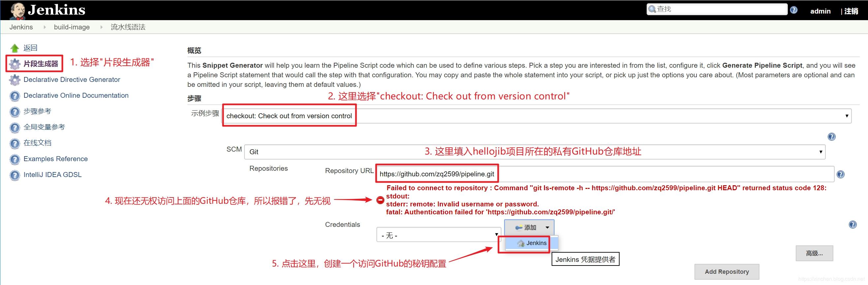Viewport: 868px width, 285px height.
Task: Click the Examples Reference help icon
Action: (x=15, y=159)
